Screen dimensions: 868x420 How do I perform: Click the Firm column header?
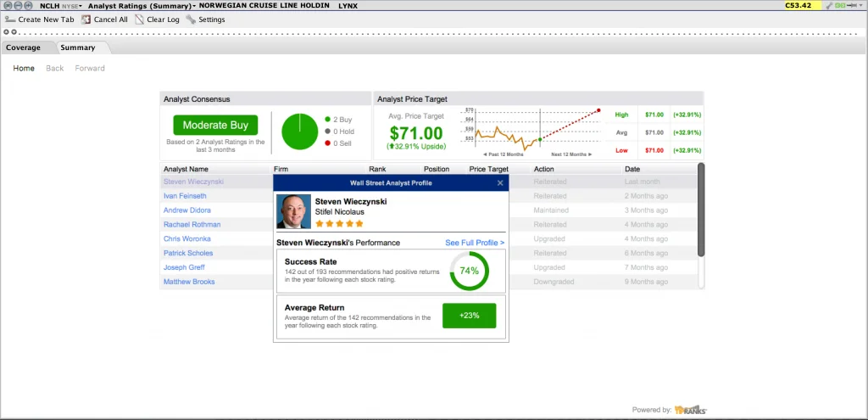281,169
